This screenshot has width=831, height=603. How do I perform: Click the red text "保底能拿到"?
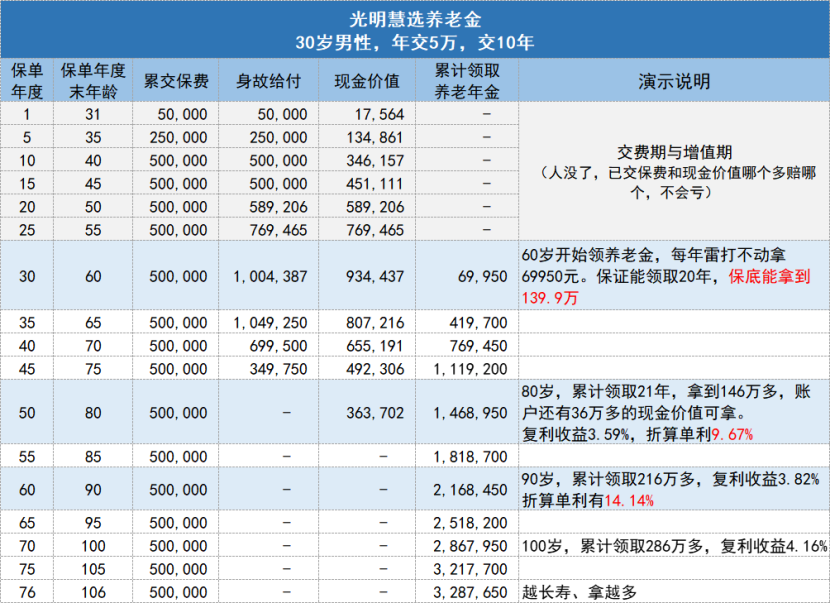tap(770, 276)
